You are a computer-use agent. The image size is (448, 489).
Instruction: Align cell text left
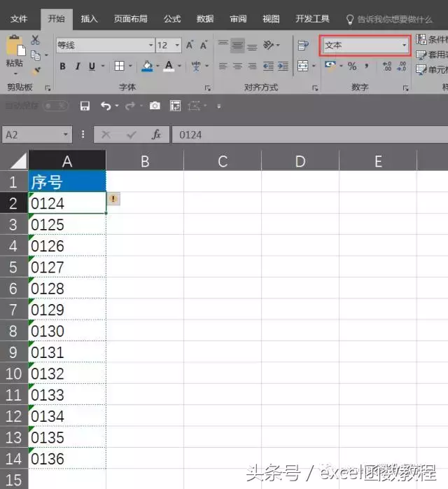(x=223, y=66)
